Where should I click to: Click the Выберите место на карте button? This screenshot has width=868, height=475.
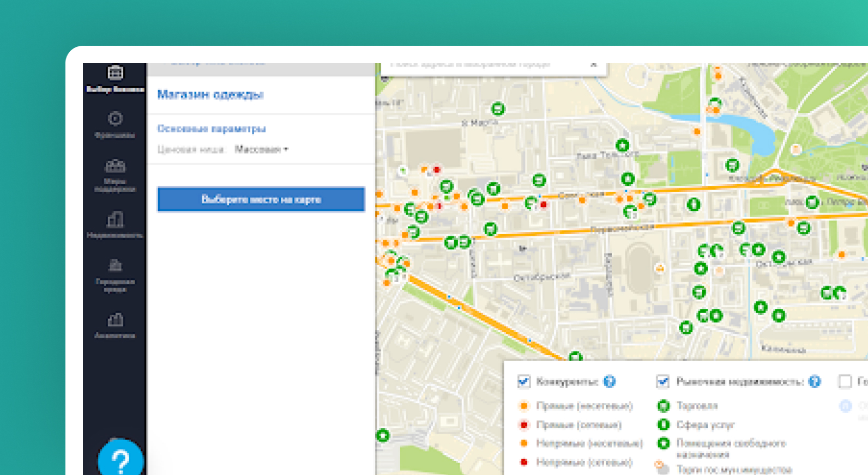pos(261,199)
